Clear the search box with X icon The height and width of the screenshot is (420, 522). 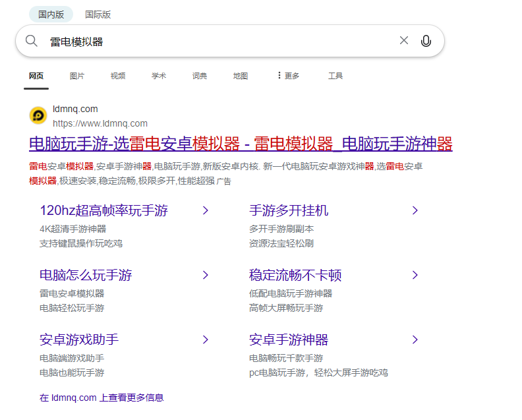(404, 41)
